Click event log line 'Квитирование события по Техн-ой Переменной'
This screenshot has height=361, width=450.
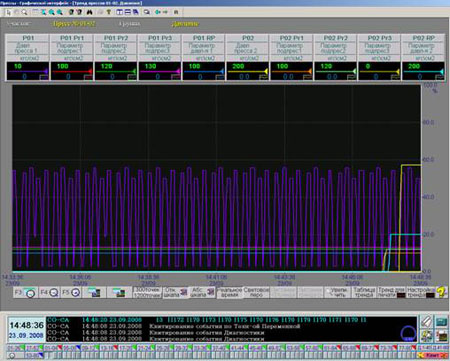click(225, 326)
